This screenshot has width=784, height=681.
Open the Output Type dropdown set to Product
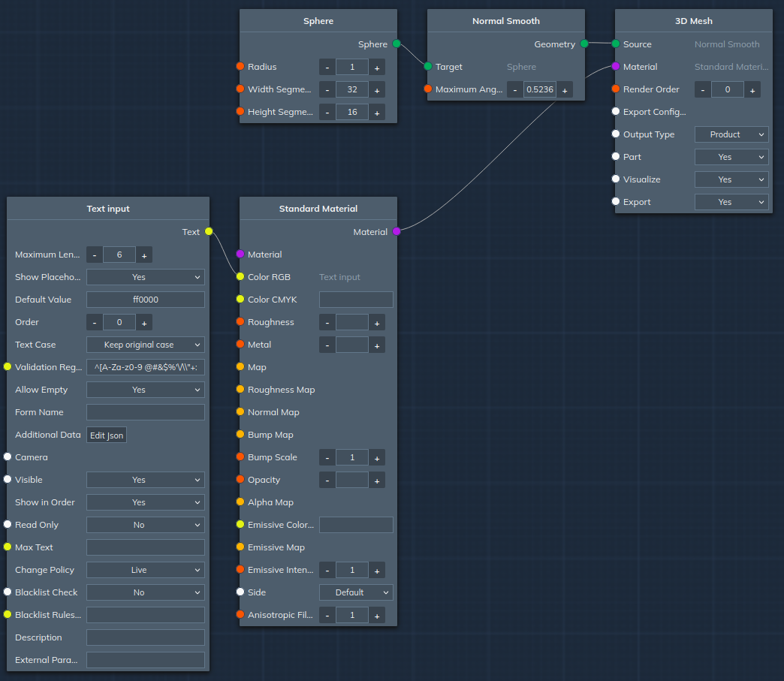[731, 134]
